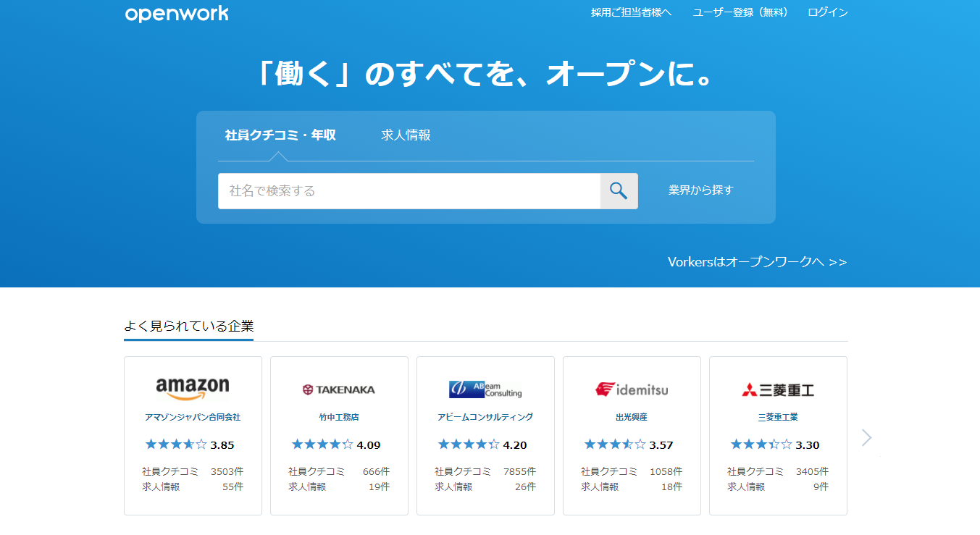Open the TAKENAKA logo
This screenshot has height=535, width=980.
click(x=339, y=389)
